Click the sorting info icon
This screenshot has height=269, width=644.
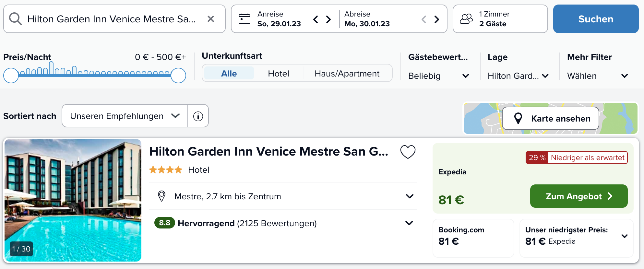198,116
